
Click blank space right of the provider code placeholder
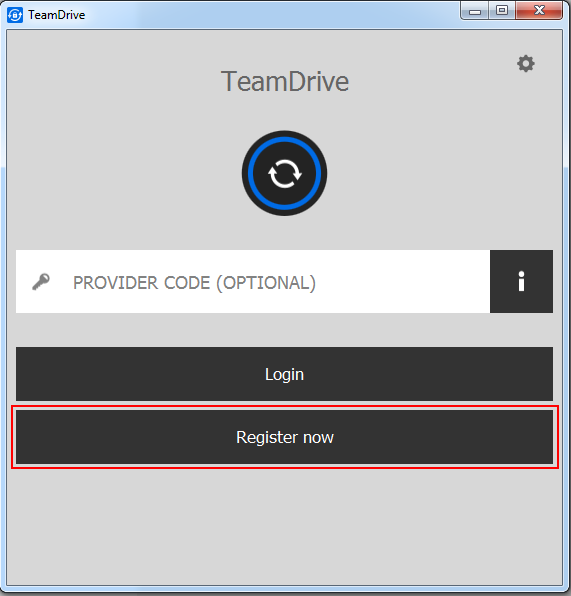coord(403,282)
